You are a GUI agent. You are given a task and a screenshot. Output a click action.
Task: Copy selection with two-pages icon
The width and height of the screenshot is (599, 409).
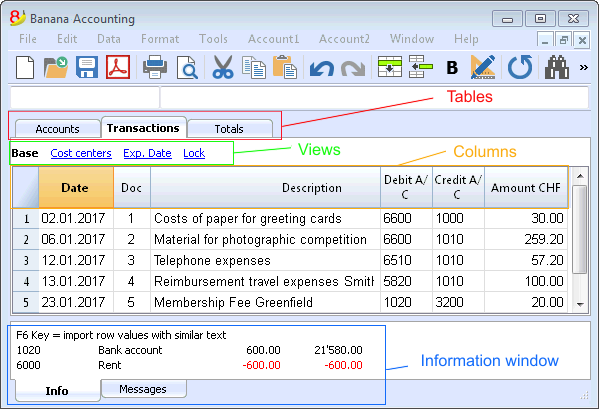click(254, 68)
